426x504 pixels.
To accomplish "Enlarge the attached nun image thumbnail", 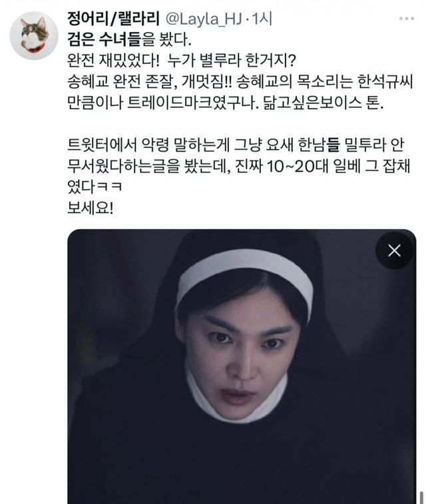I will (242, 366).
